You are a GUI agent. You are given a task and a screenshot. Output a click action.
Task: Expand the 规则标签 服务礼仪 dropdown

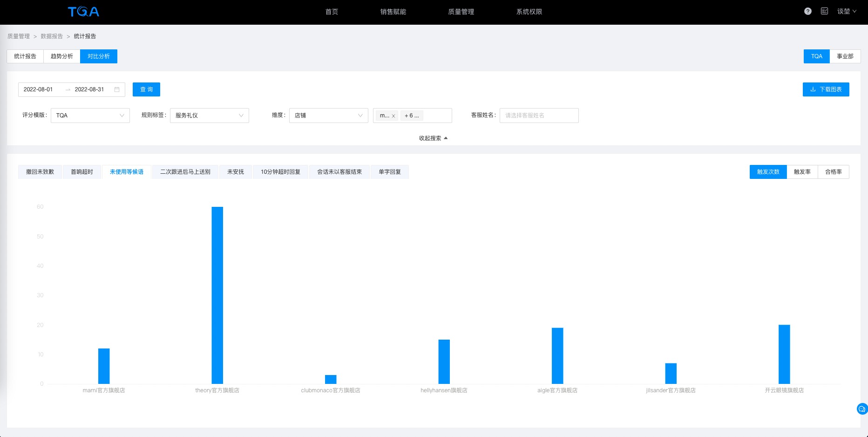[x=210, y=116]
